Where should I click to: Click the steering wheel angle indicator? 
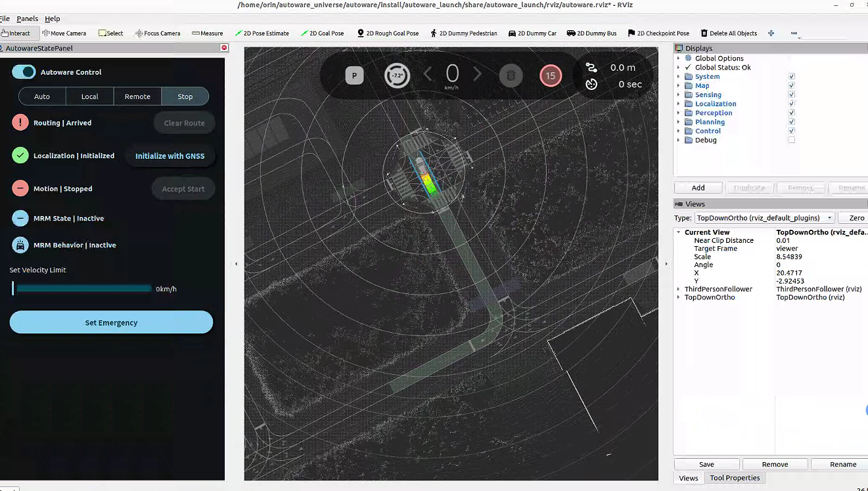click(x=397, y=75)
